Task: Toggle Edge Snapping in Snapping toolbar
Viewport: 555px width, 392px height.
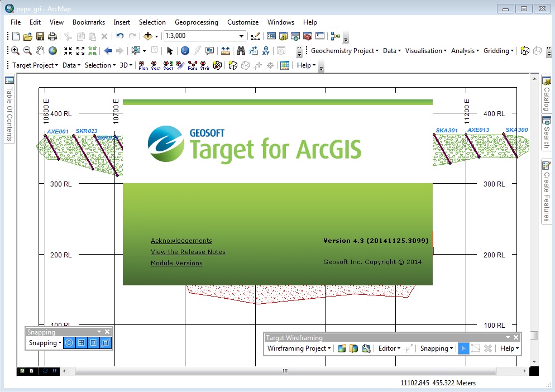Action: click(106, 343)
